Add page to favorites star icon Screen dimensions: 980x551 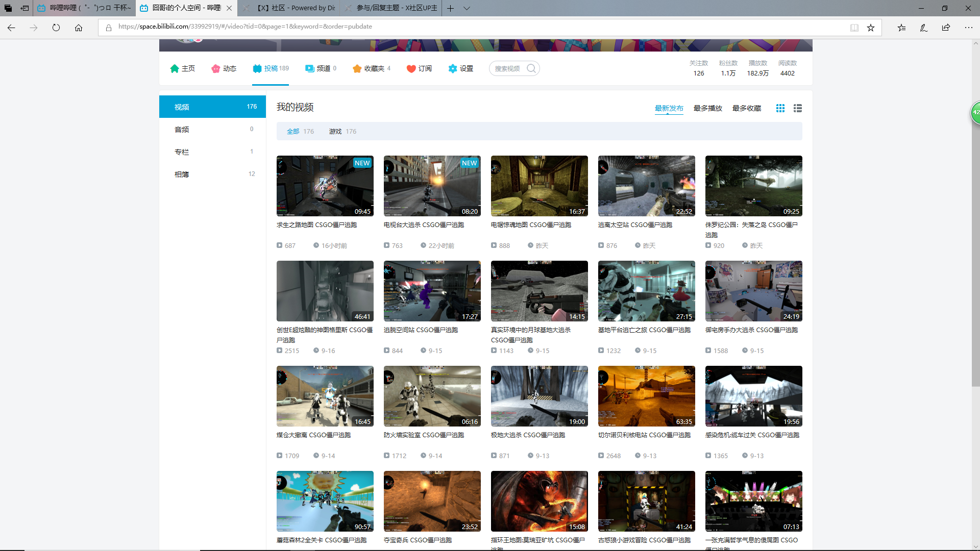click(x=871, y=28)
